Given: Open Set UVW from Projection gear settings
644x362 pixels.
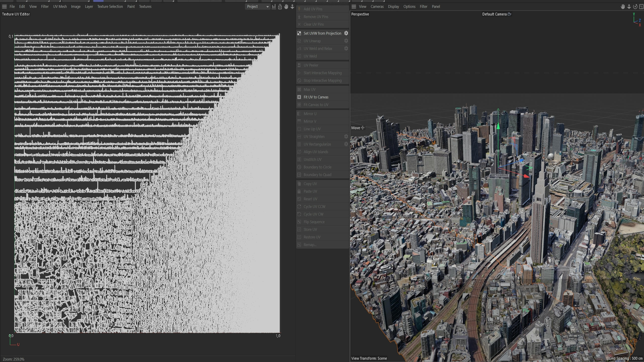Looking at the screenshot, I should pos(346,33).
